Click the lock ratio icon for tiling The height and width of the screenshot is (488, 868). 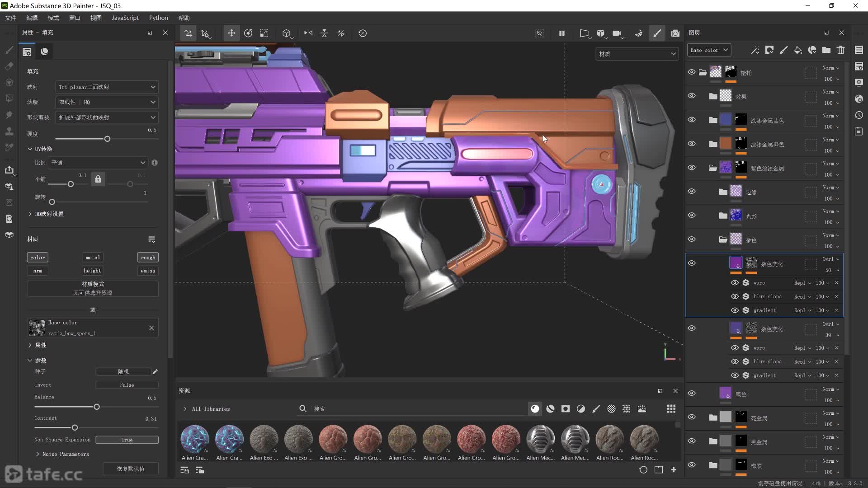[x=98, y=179]
